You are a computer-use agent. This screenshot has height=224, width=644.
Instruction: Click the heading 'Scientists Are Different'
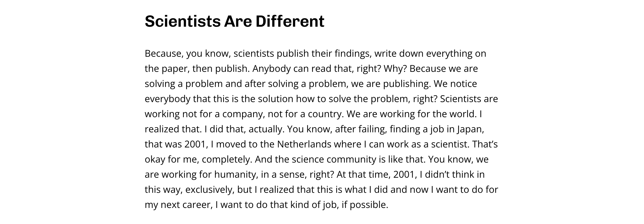click(235, 21)
